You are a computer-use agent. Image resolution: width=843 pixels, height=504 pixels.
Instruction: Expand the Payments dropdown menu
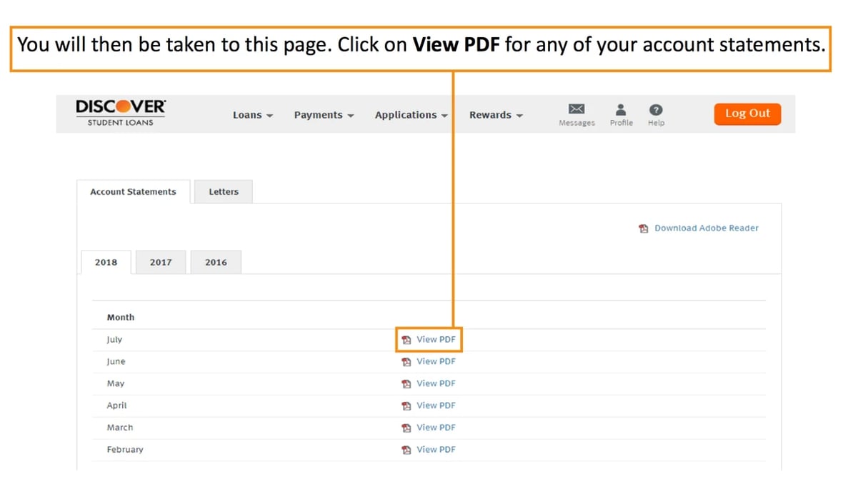pyautogui.click(x=324, y=115)
